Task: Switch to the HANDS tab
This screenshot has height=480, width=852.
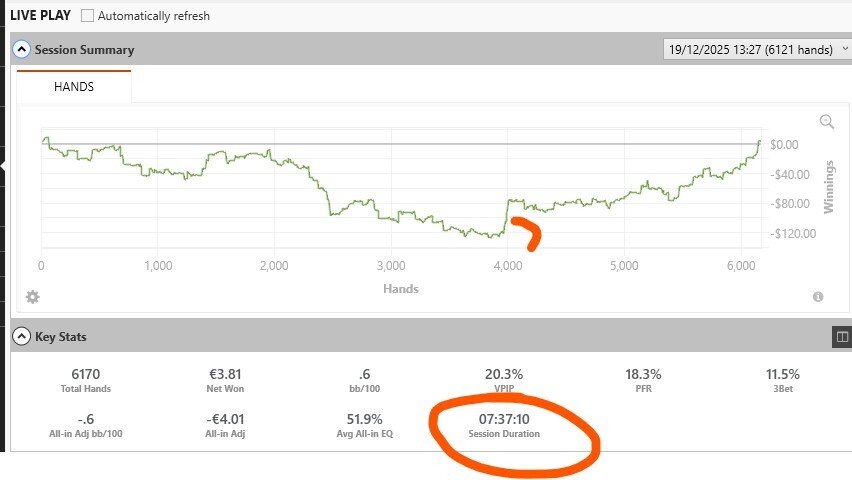Action: tap(73, 87)
